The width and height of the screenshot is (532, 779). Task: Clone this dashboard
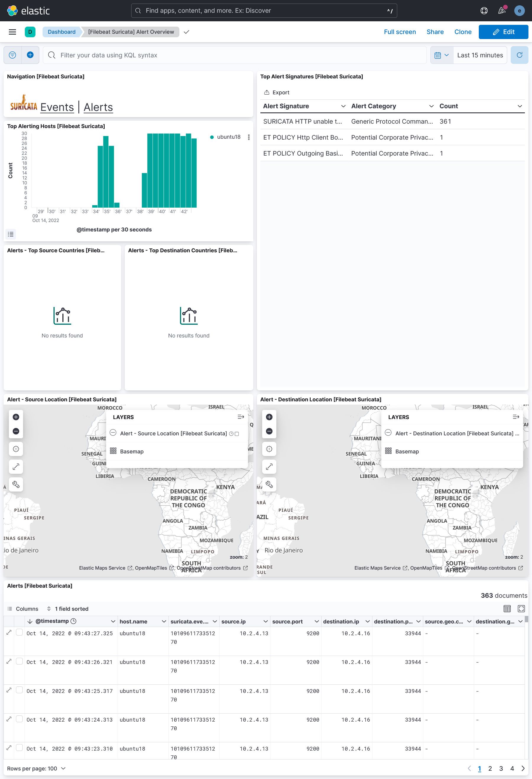click(x=463, y=32)
